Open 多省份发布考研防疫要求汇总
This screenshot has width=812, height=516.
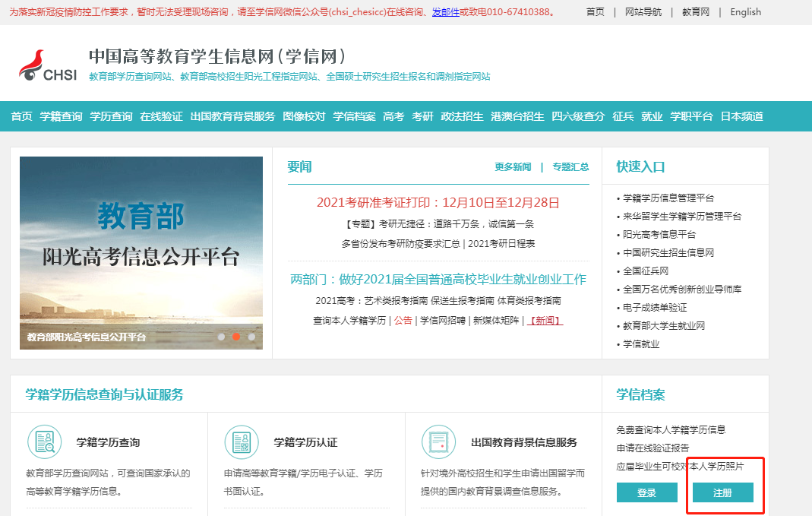(400, 243)
